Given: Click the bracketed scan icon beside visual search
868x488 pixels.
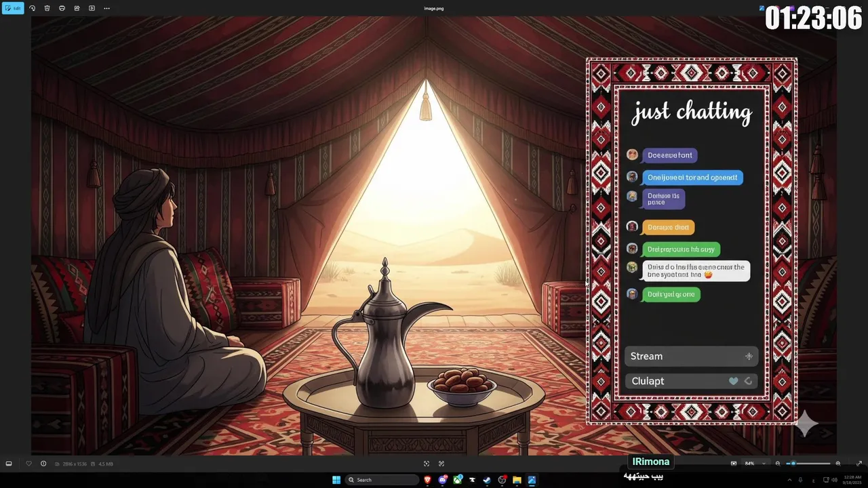Looking at the screenshot, I should (x=441, y=464).
